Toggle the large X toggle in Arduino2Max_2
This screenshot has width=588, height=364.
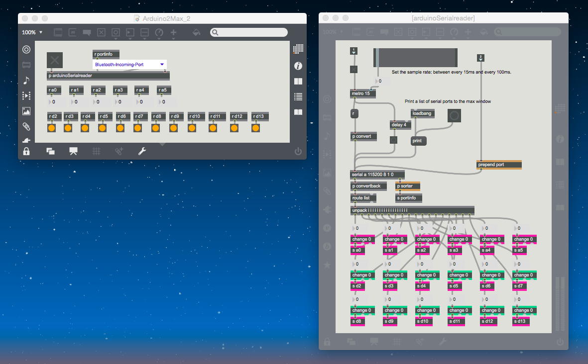55,60
